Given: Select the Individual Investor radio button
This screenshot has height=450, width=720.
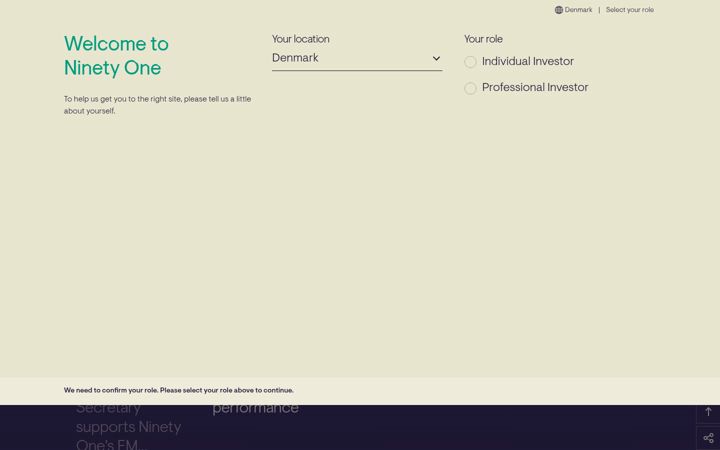Looking at the screenshot, I should (x=470, y=62).
